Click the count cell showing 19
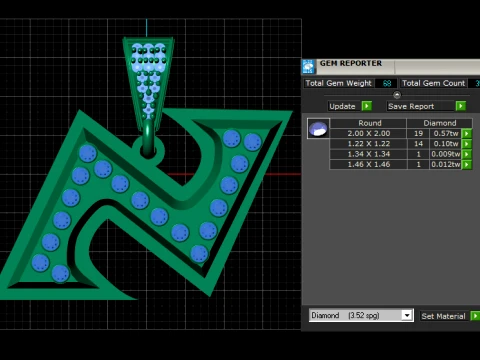Viewport: 480px width, 360px height. pyautogui.click(x=418, y=134)
